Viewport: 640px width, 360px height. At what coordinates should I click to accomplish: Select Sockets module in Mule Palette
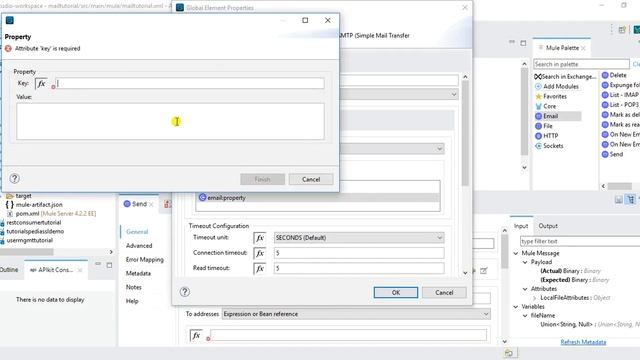549,146
